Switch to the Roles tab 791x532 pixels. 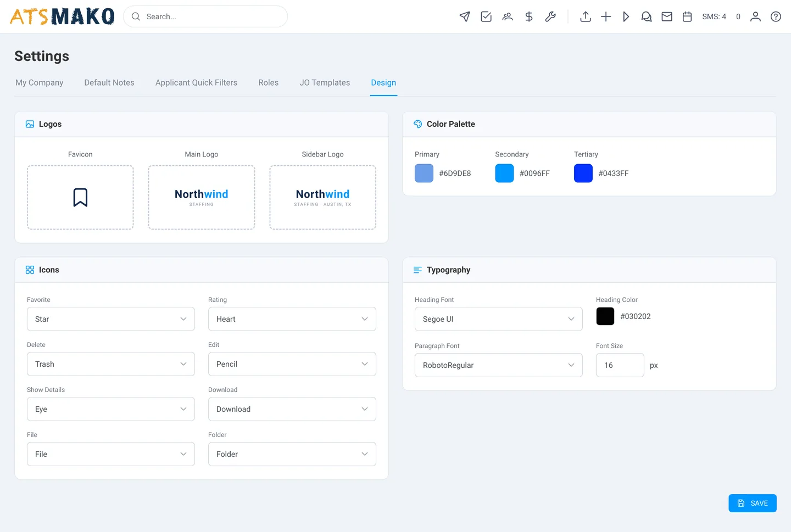pyautogui.click(x=269, y=82)
